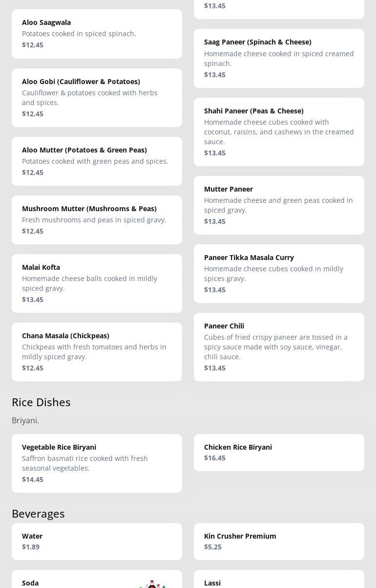The image size is (376, 588).
Task: Open Aloo Gobi (Cauliflower & Potatoes) item
Action: [97, 97]
